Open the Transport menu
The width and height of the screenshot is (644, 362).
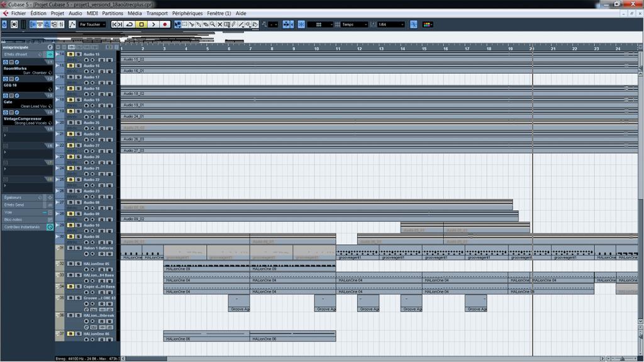(x=157, y=13)
